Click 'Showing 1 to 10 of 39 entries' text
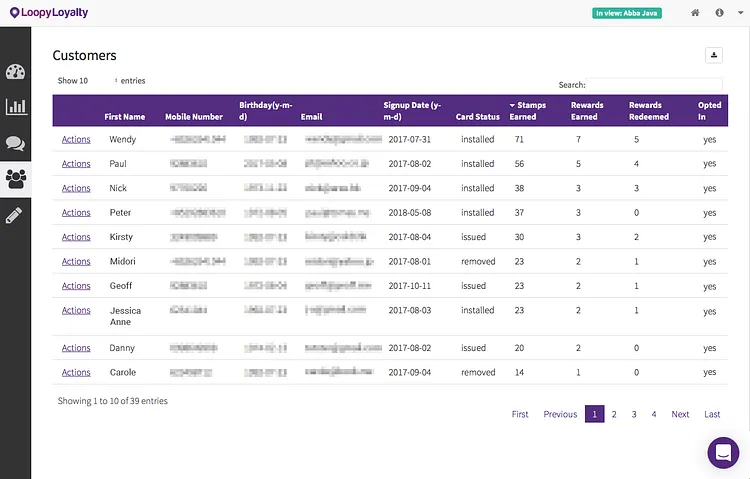The image size is (750, 479). pos(112,401)
